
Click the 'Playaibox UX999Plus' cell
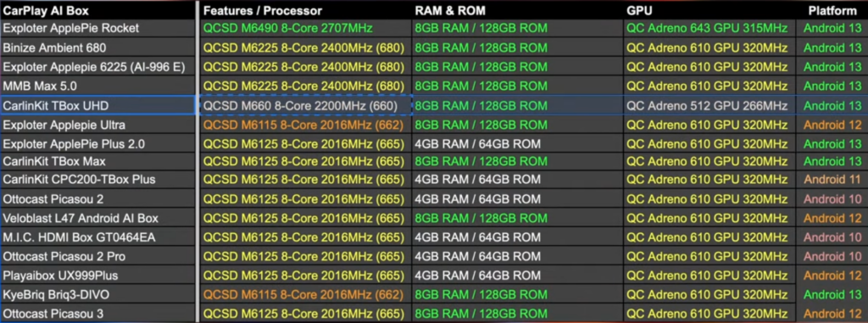point(97,276)
